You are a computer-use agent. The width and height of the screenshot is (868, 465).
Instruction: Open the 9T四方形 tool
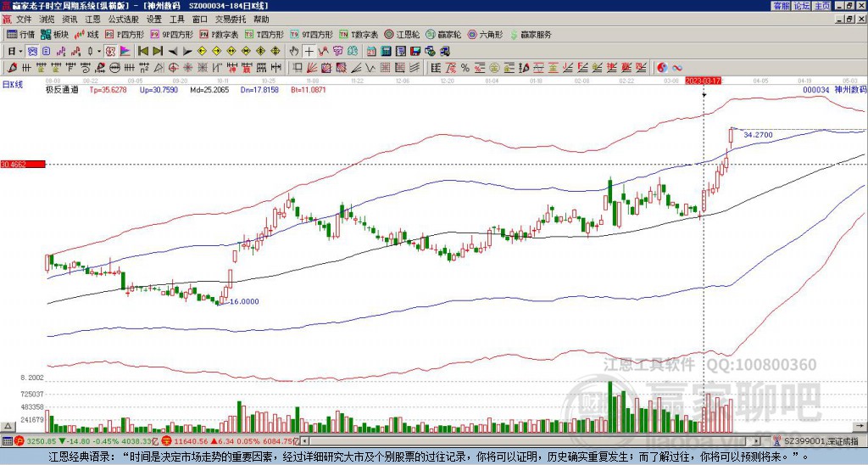pos(312,34)
